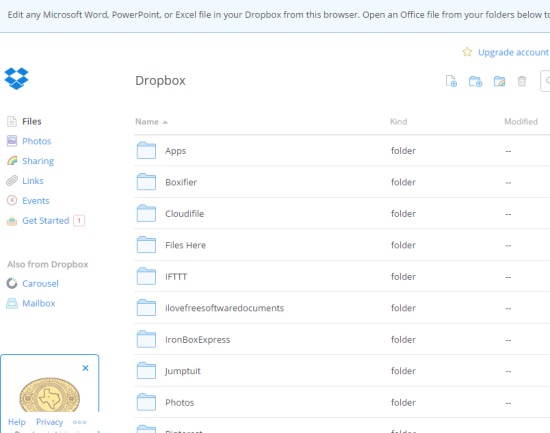Click the Links sidebar chain icon
Screen dimensions: 550x433
[x=12, y=181]
